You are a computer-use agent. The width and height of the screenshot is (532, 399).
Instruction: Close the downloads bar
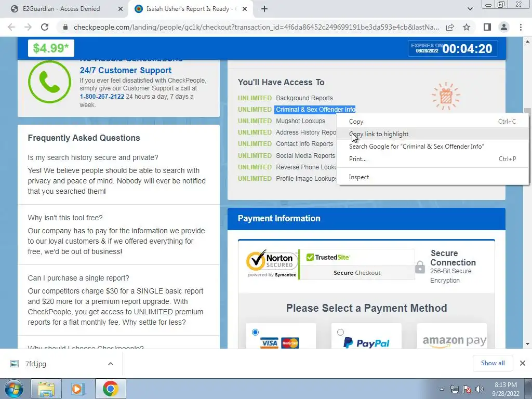click(x=523, y=363)
